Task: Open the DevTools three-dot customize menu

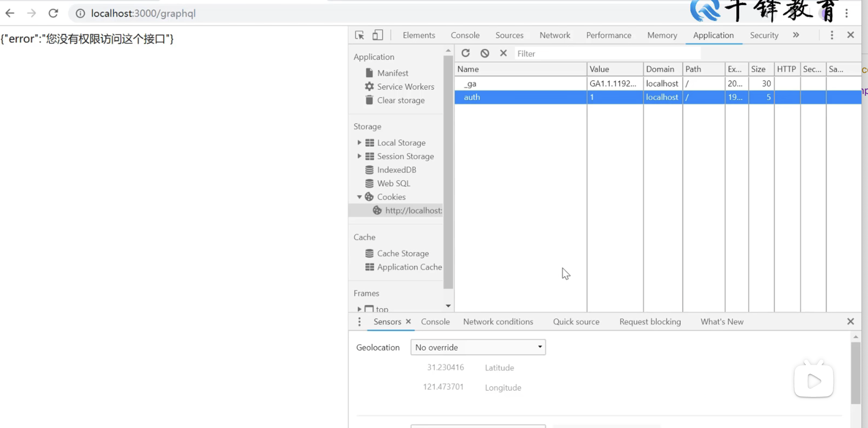Action: pyautogui.click(x=832, y=35)
